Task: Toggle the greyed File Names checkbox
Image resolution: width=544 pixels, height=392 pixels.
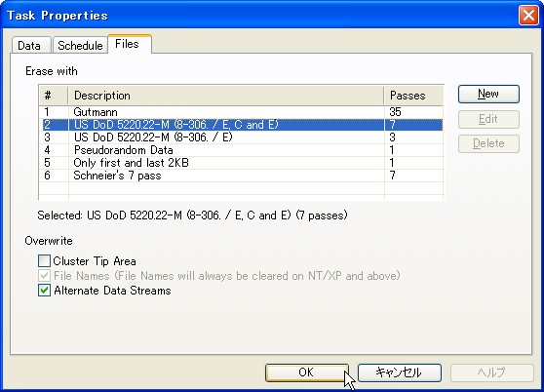Action: [x=44, y=276]
